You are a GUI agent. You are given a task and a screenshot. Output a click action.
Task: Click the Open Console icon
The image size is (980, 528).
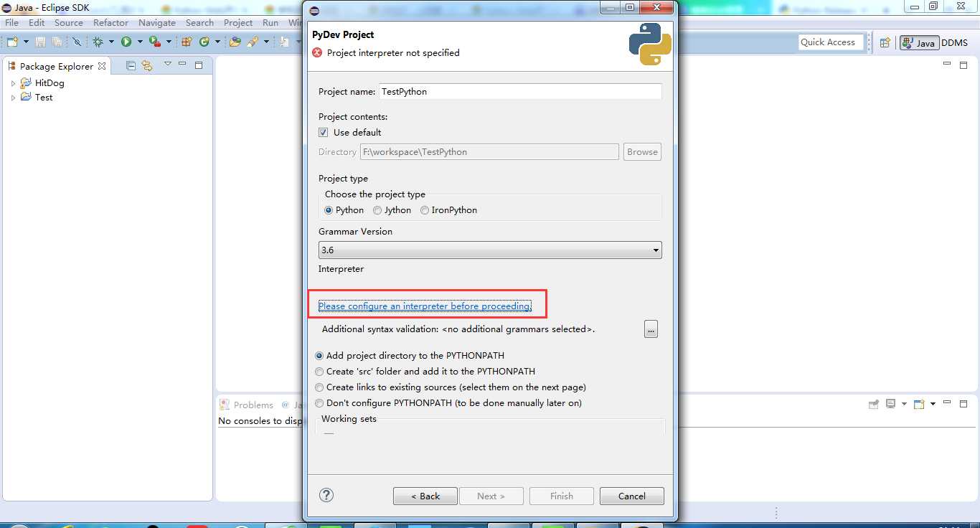click(919, 404)
